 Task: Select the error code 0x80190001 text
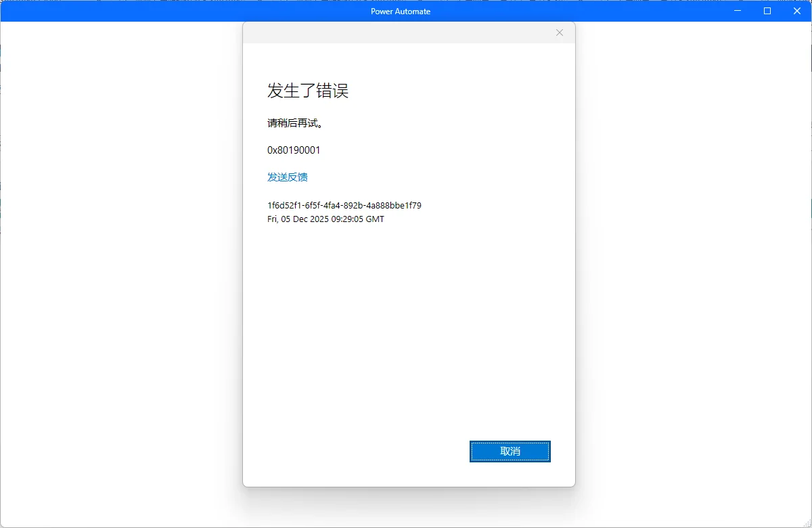pyautogui.click(x=294, y=150)
